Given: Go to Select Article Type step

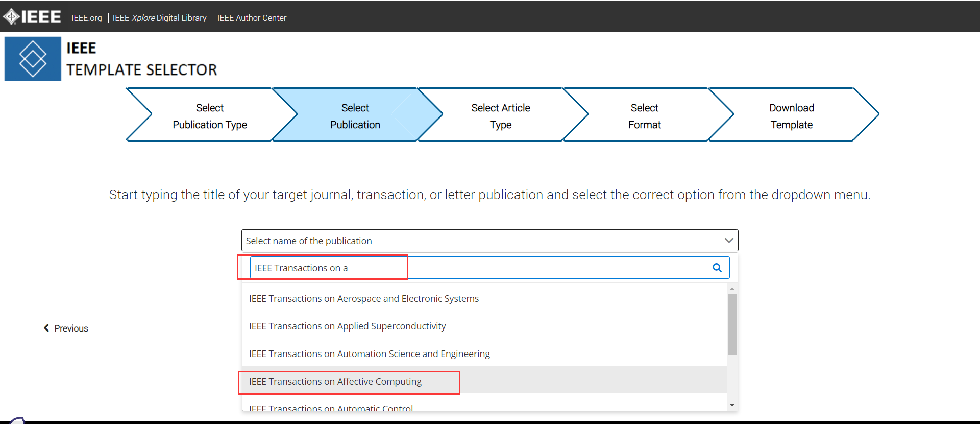Looking at the screenshot, I should tap(501, 116).
